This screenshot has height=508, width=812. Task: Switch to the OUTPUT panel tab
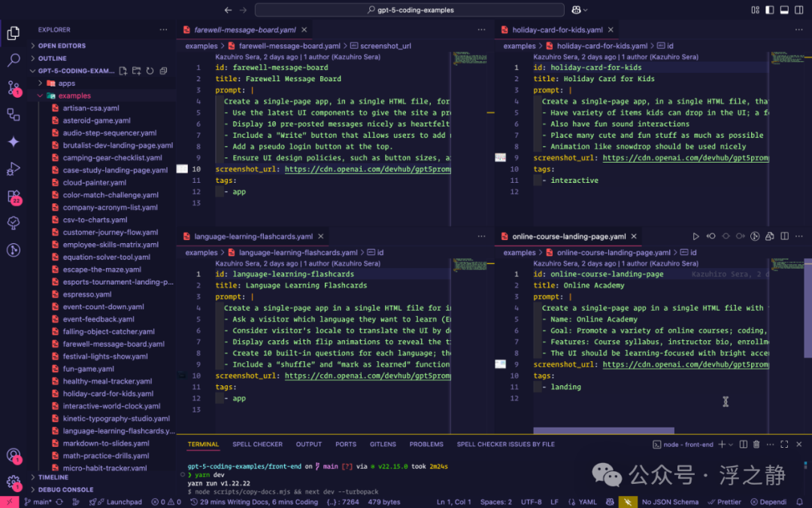[309, 444]
